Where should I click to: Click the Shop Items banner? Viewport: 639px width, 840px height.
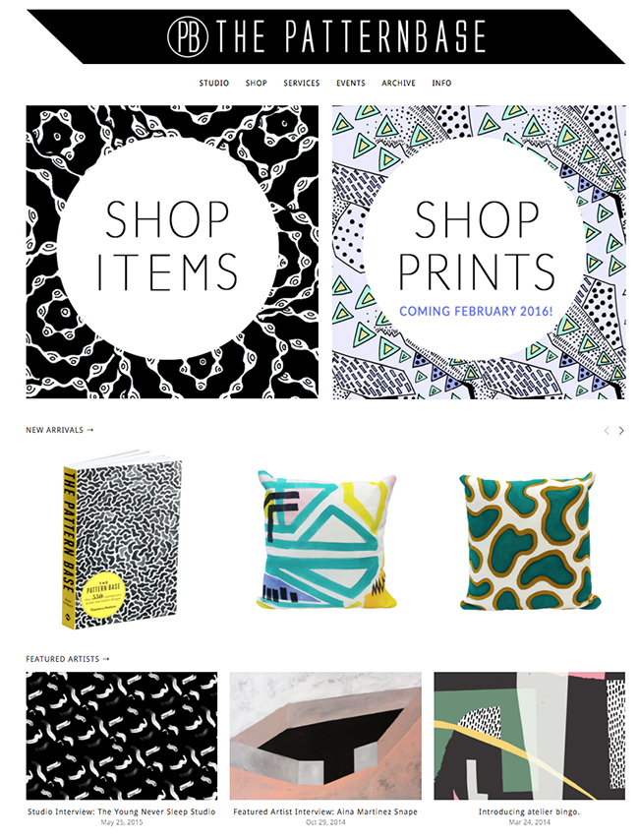click(x=172, y=252)
